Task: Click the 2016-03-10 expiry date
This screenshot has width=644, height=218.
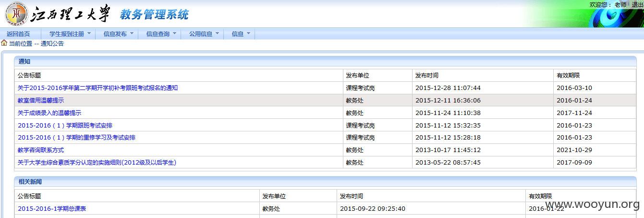Action: 574,88
